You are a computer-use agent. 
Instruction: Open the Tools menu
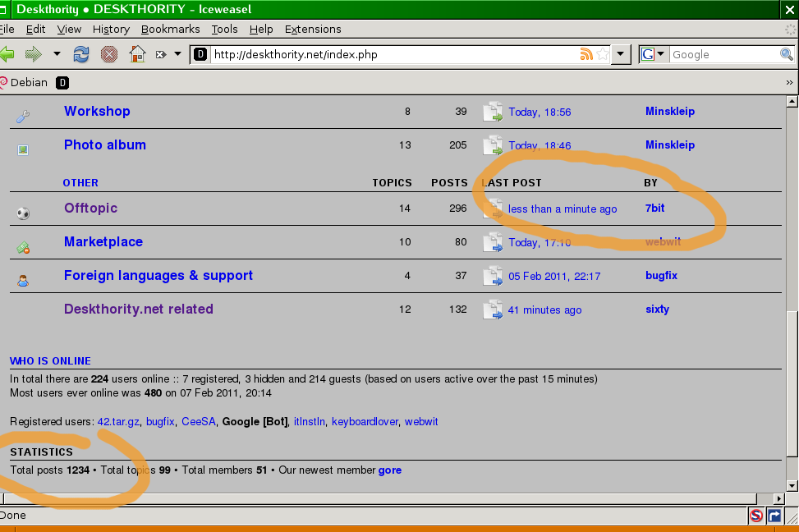(224, 29)
